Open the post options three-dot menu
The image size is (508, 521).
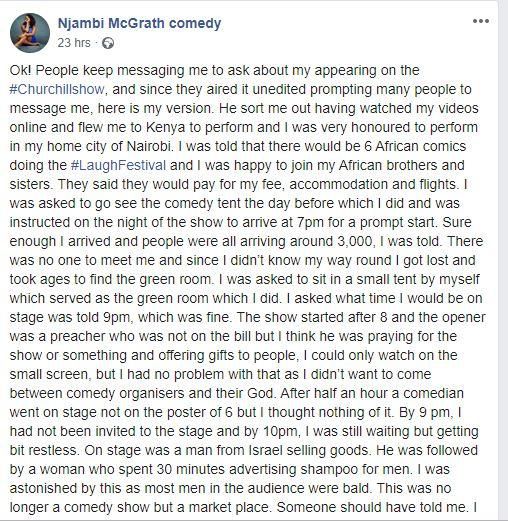(481, 21)
